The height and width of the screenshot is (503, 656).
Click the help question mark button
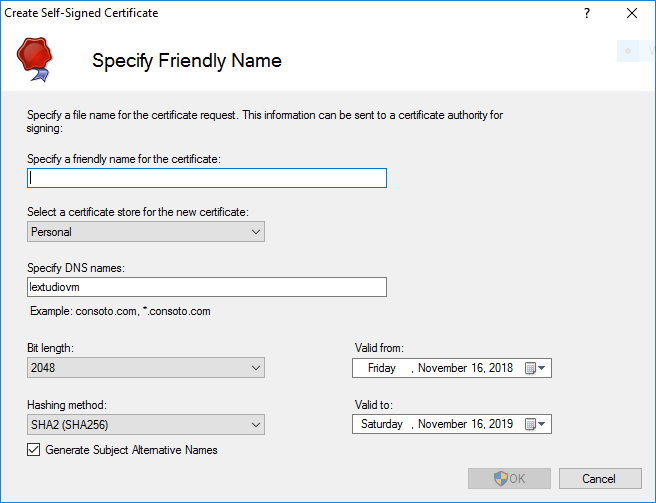586,14
